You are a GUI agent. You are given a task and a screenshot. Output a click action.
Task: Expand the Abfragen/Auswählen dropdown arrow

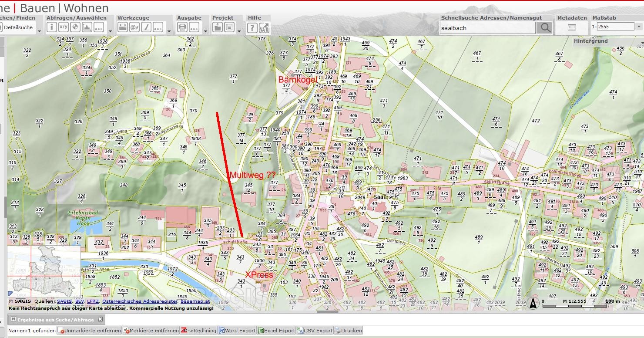[110, 31]
